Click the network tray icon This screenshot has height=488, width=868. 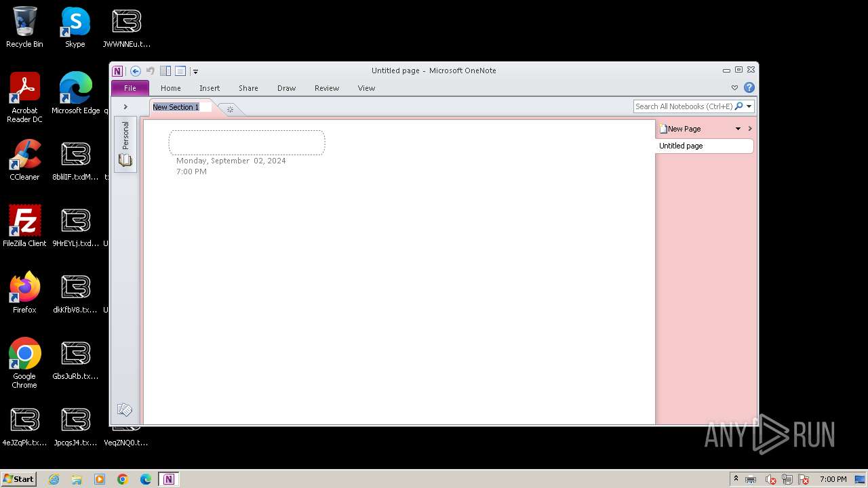point(787,480)
